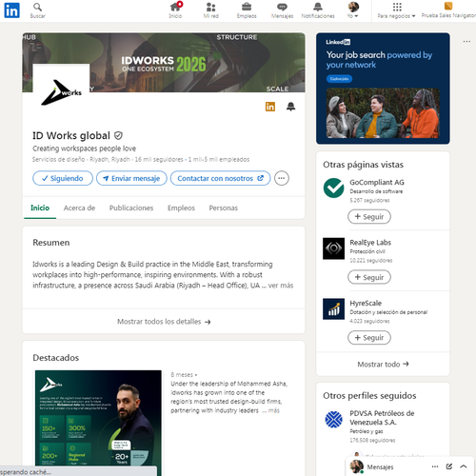476x476 pixels.
Task: Follow GoCompliant AG with Seguir
Action: (369, 217)
